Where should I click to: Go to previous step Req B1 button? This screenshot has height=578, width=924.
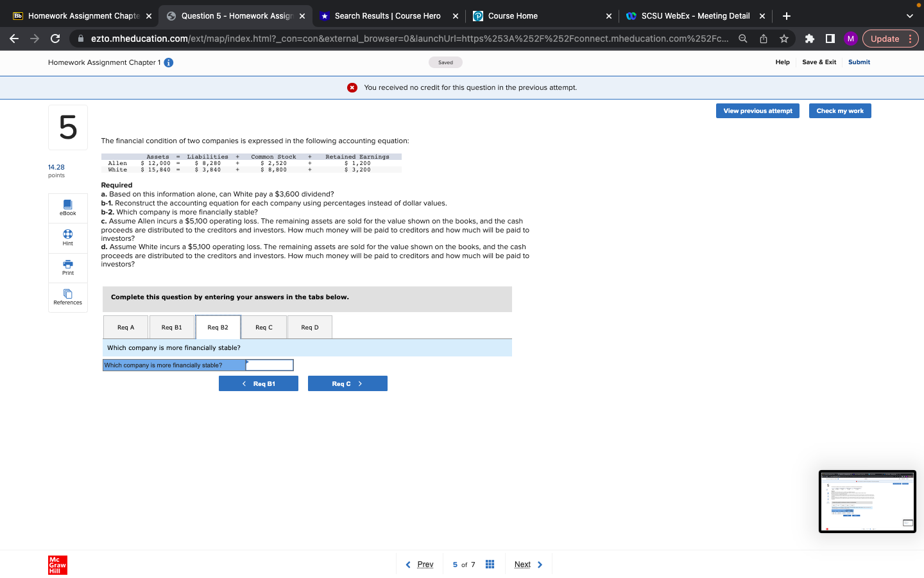[x=259, y=383]
